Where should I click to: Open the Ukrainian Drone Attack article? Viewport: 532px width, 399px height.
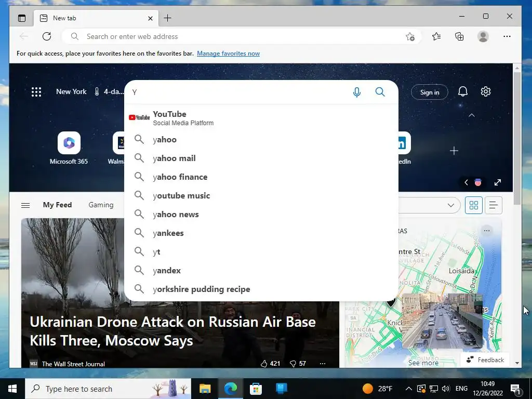172,331
